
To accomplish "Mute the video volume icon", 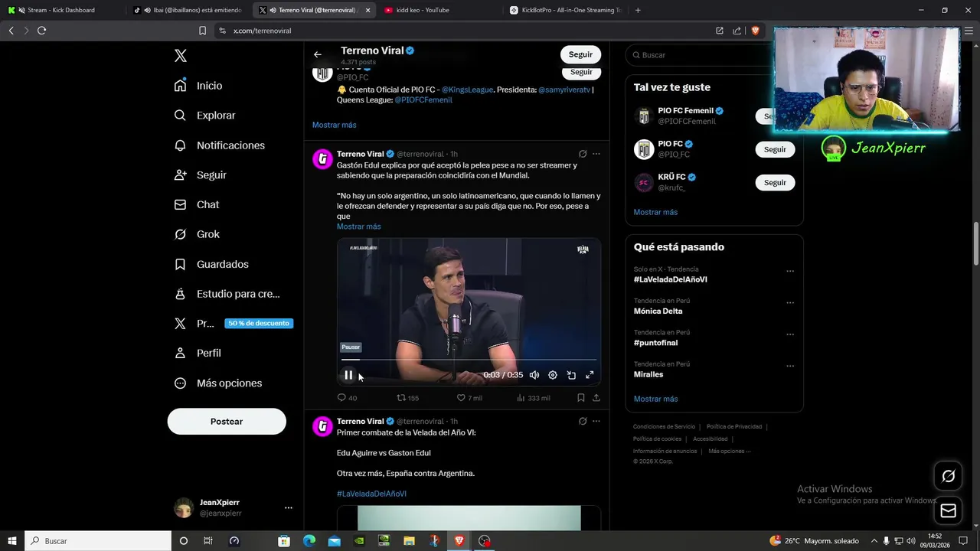I will [534, 375].
